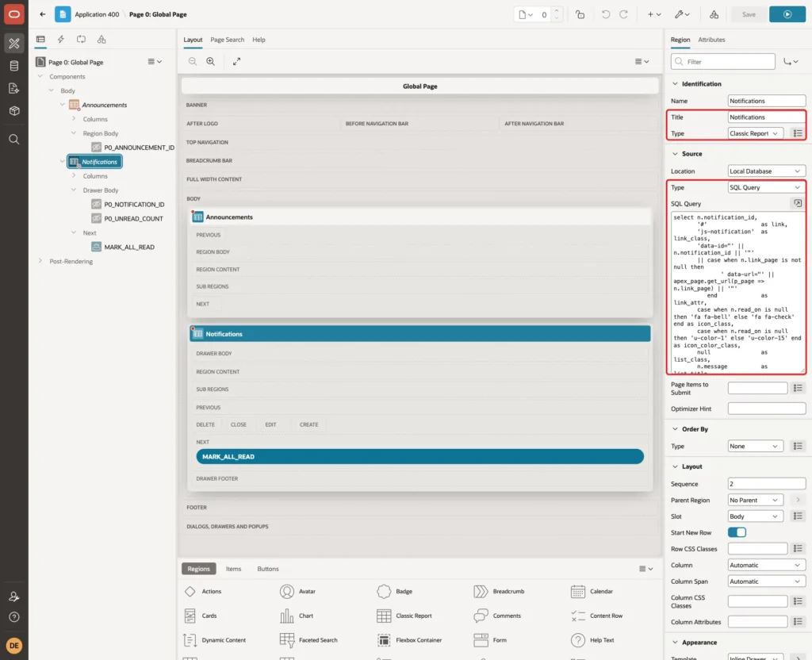Open the Source Type SQL Query dropdown

coord(766,187)
